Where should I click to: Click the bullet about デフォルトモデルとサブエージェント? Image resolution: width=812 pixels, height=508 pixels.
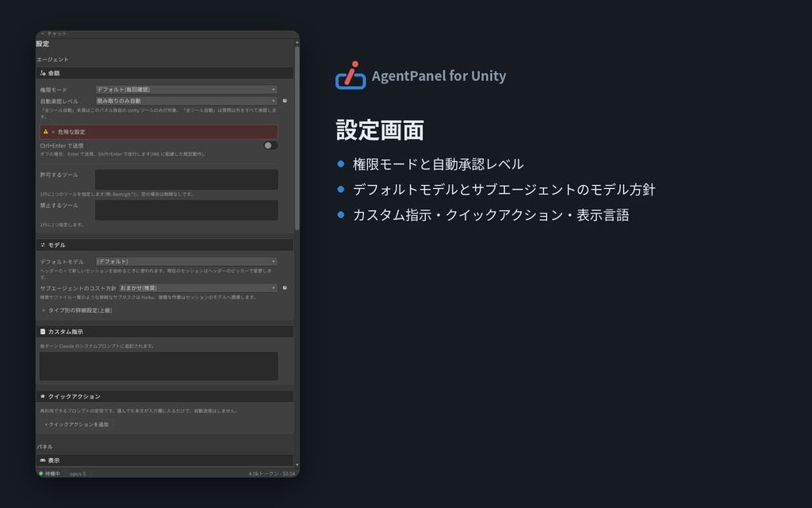point(504,190)
